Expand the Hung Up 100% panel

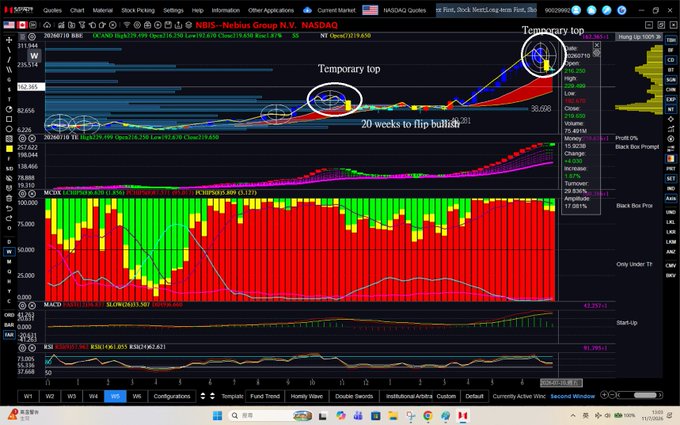pos(639,37)
